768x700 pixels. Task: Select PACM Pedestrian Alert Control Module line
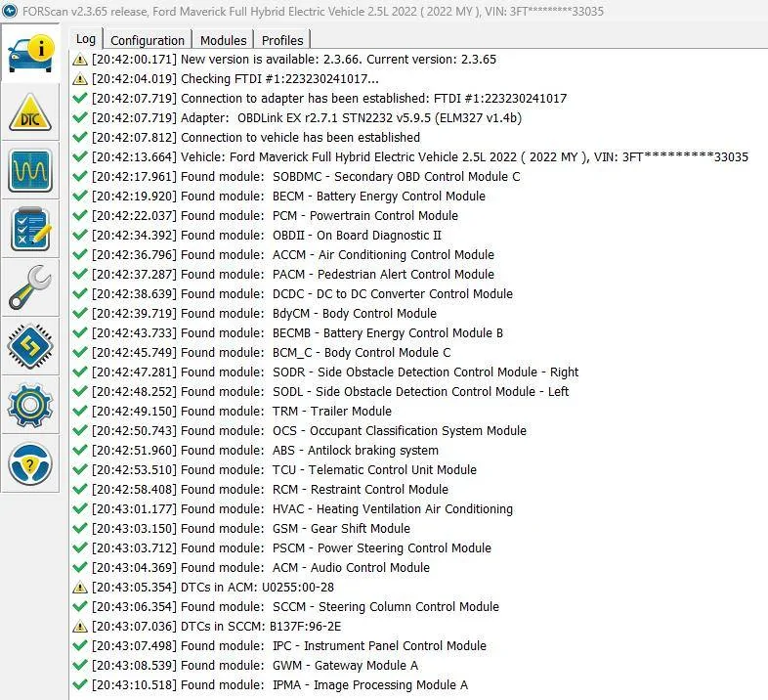pos(293,275)
